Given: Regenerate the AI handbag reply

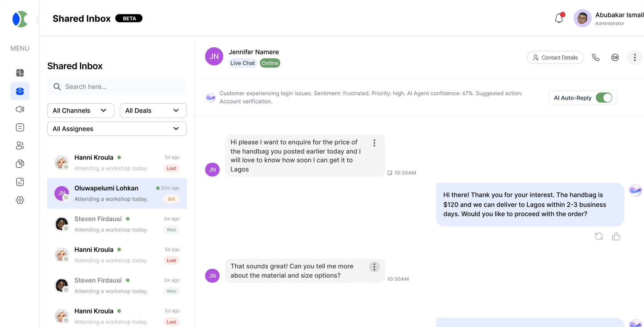Looking at the screenshot, I should click(599, 236).
